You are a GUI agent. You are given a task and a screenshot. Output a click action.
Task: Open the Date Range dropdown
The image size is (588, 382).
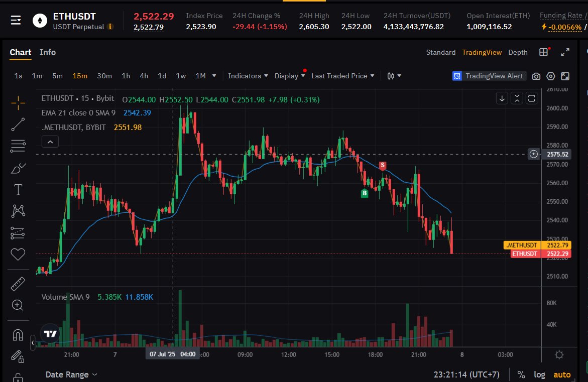71,374
